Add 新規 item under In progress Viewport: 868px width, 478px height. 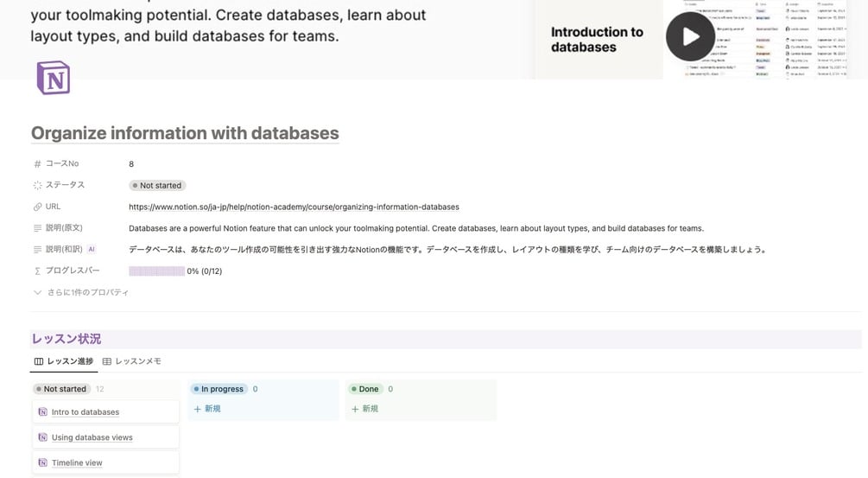pyautogui.click(x=207, y=409)
